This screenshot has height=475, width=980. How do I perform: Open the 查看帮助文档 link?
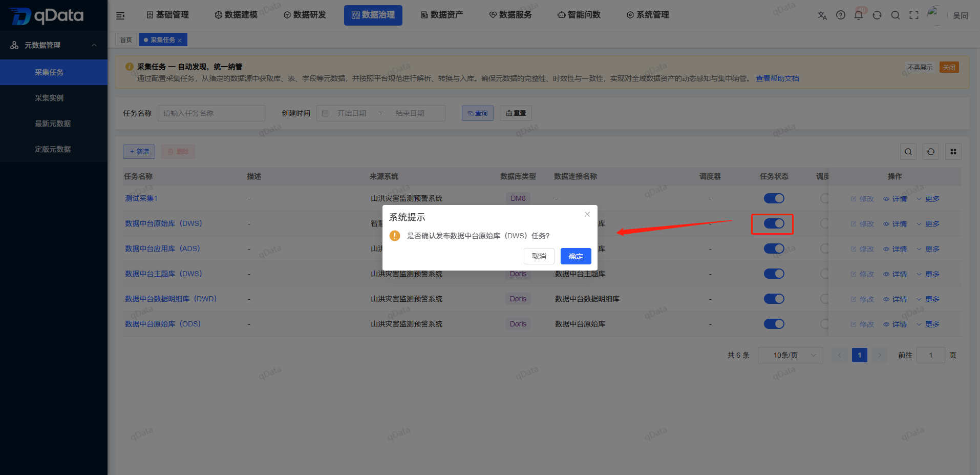[777, 78]
